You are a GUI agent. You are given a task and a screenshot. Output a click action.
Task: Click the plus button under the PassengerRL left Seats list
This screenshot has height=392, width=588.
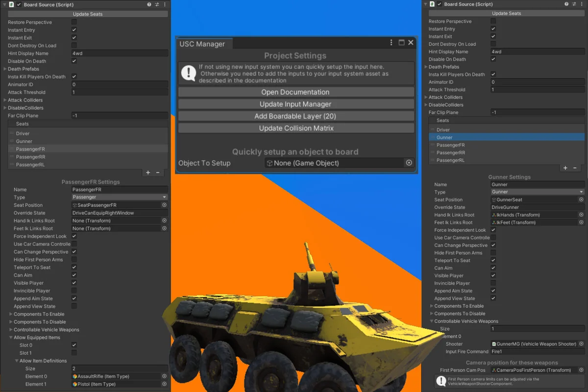click(148, 172)
